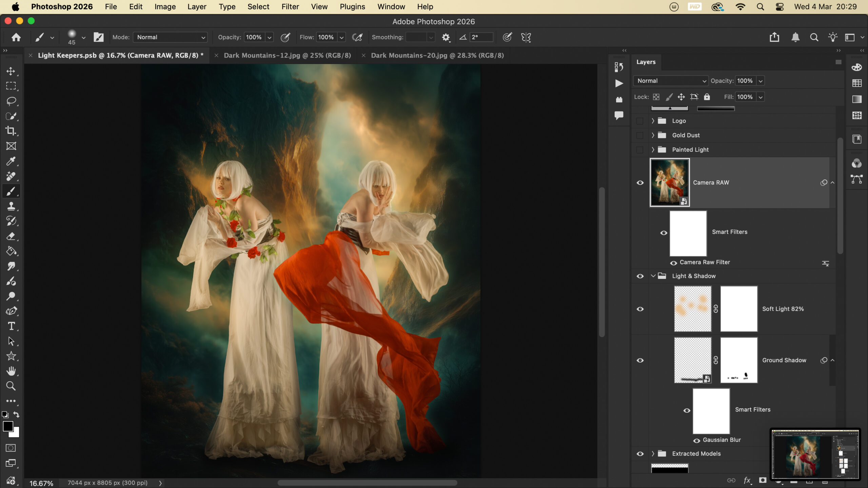Image resolution: width=868 pixels, height=488 pixels.
Task: Open the brush Mode dropdown
Action: 170,37
